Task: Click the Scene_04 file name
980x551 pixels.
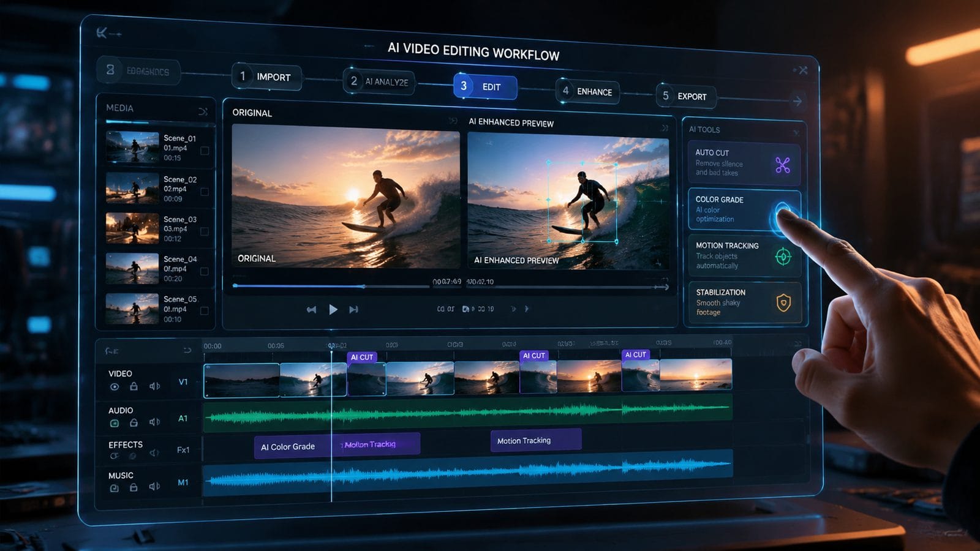Action: [180, 259]
